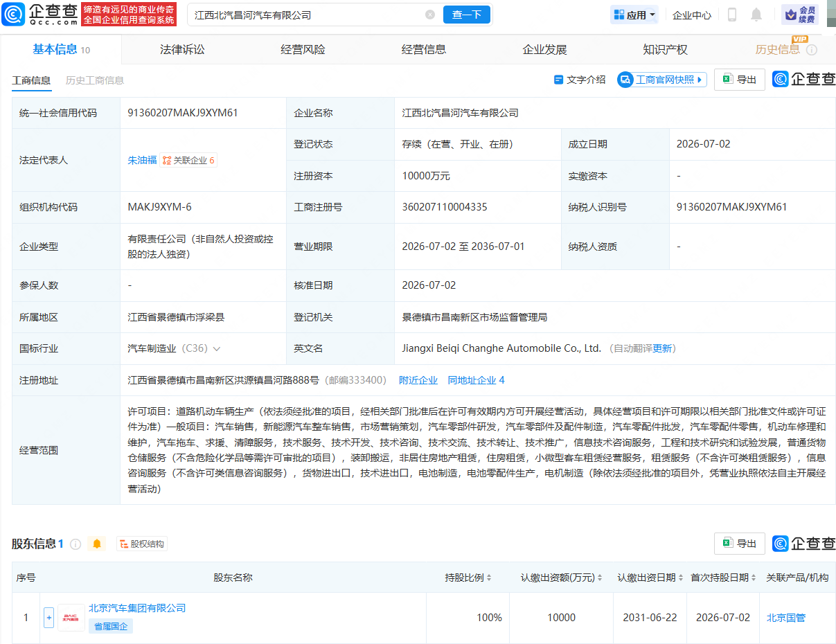
Task: Switch to 基本信息 tab
Action: (x=61, y=49)
